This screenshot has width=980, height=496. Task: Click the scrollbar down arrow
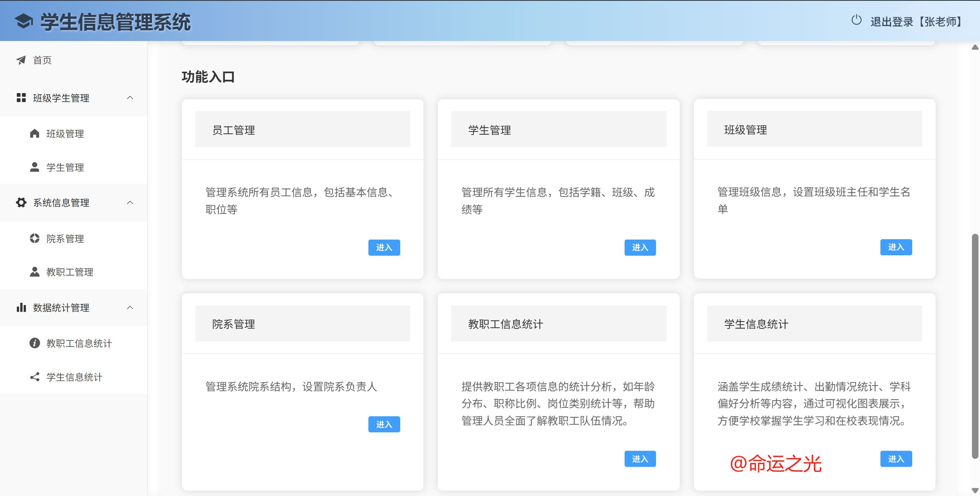[x=975, y=490]
